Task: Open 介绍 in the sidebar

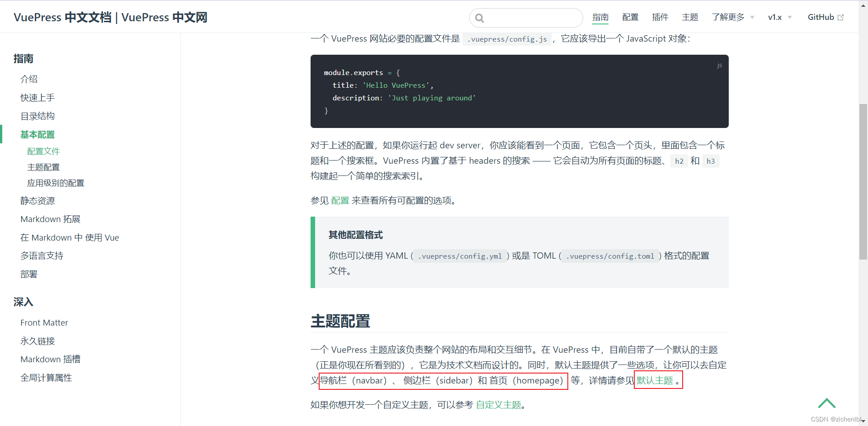Action: pos(29,79)
